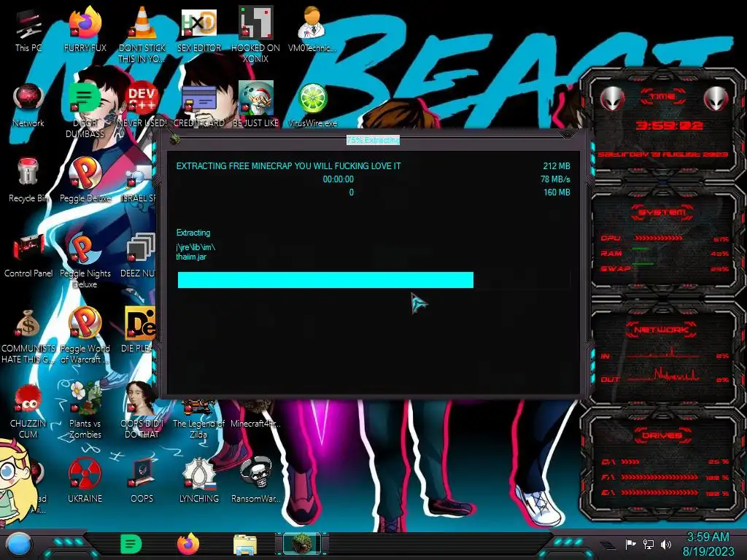747x560 pixels.
Task: Click the right alien head on Time widget
Action: click(x=716, y=98)
